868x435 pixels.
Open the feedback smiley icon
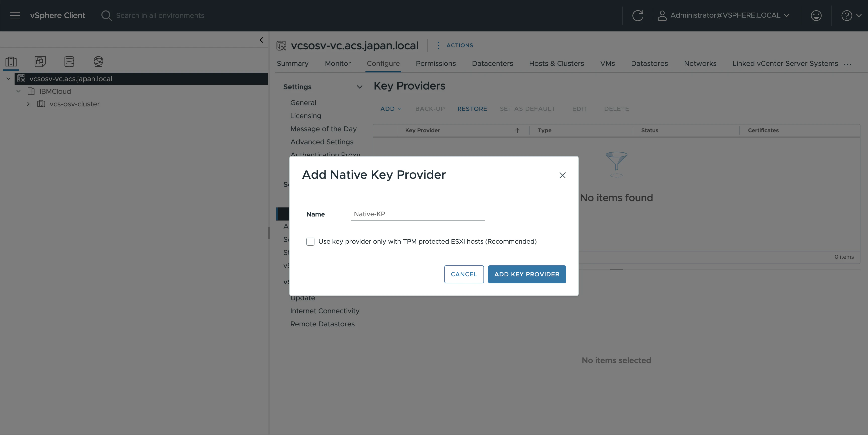pos(816,16)
